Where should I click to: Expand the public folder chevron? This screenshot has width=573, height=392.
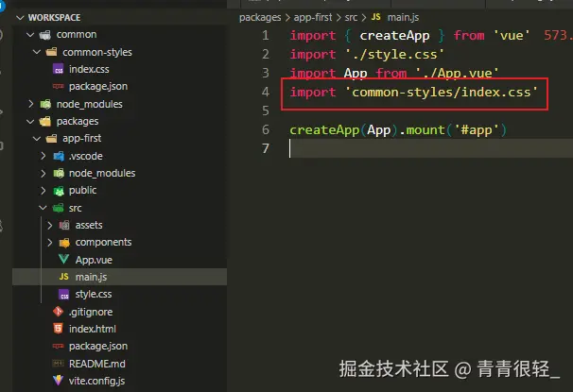[x=43, y=190]
